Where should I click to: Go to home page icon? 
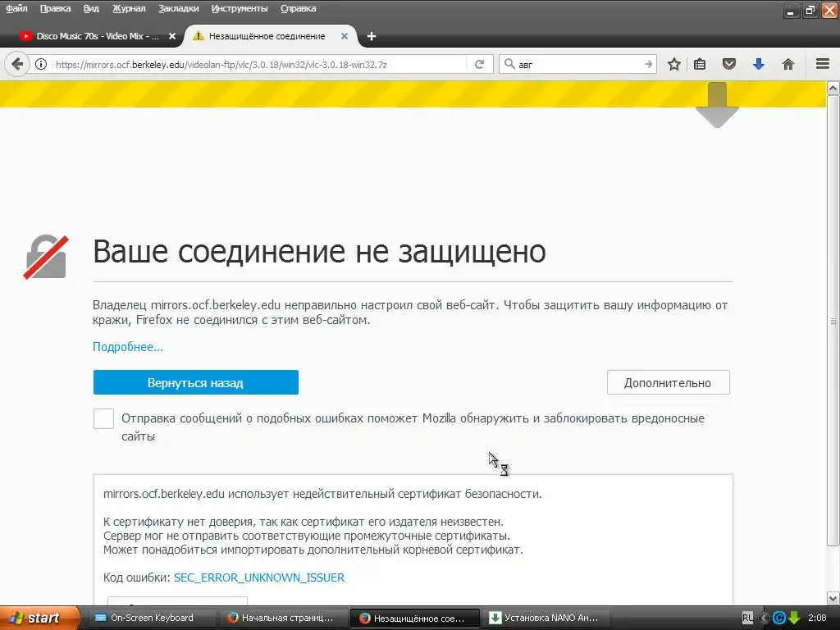pyautogui.click(x=788, y=64)
